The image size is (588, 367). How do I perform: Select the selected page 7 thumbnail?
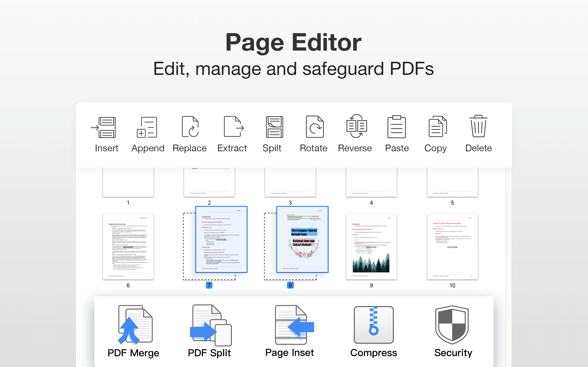(x=221, y=240)
